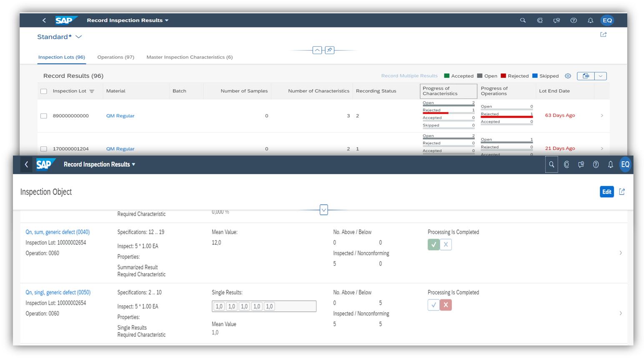Expand the Inspection Object header section

pos(324,210)
